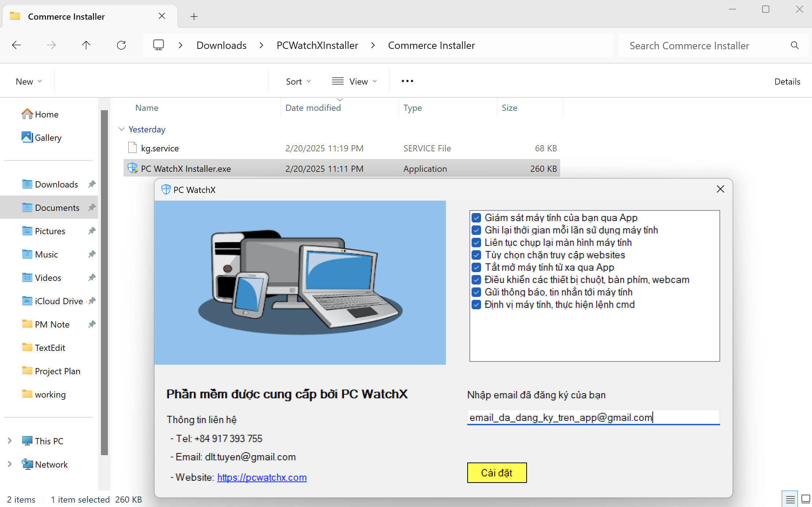Click the Forward navigation arrow
The width and height of the screenshot is (812, 507).
click(x=51, y=45)
